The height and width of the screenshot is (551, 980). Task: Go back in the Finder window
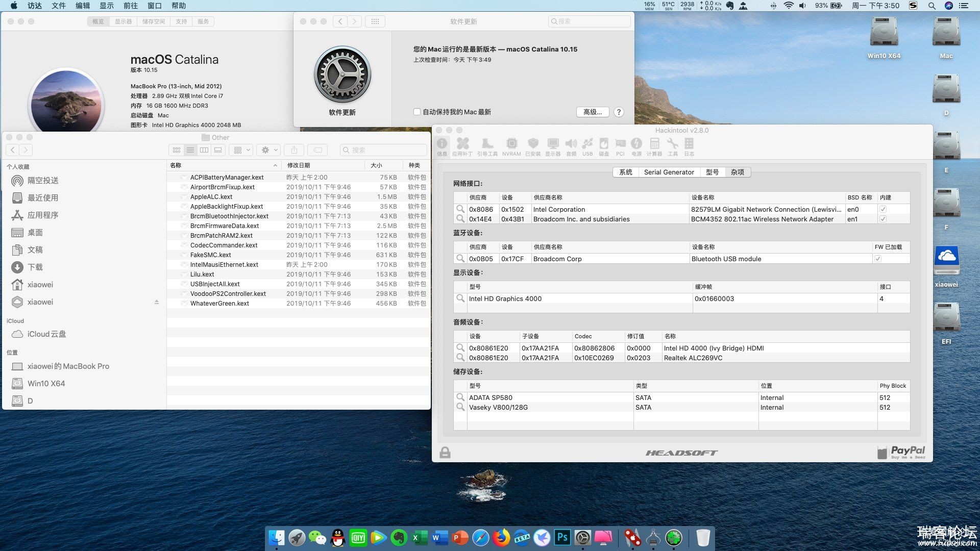coord(13,150)
